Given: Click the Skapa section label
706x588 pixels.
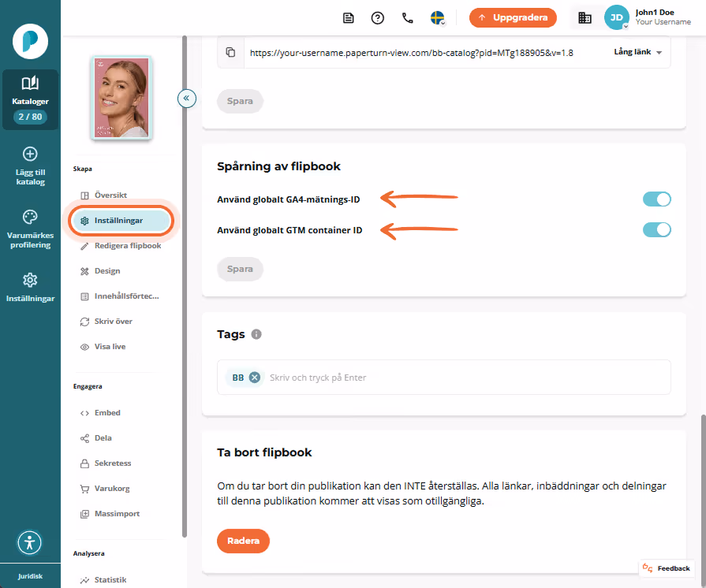Looking at the screenshot, I should [x=82, y=169].
